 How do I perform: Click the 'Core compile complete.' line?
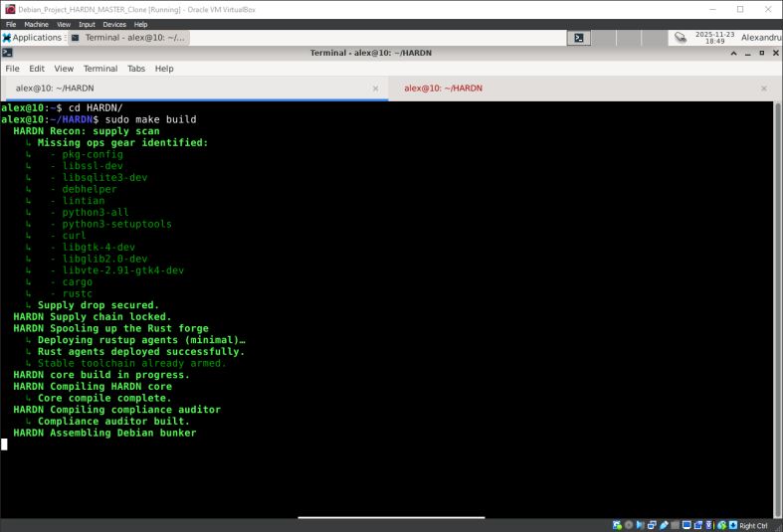click(104, 398)
